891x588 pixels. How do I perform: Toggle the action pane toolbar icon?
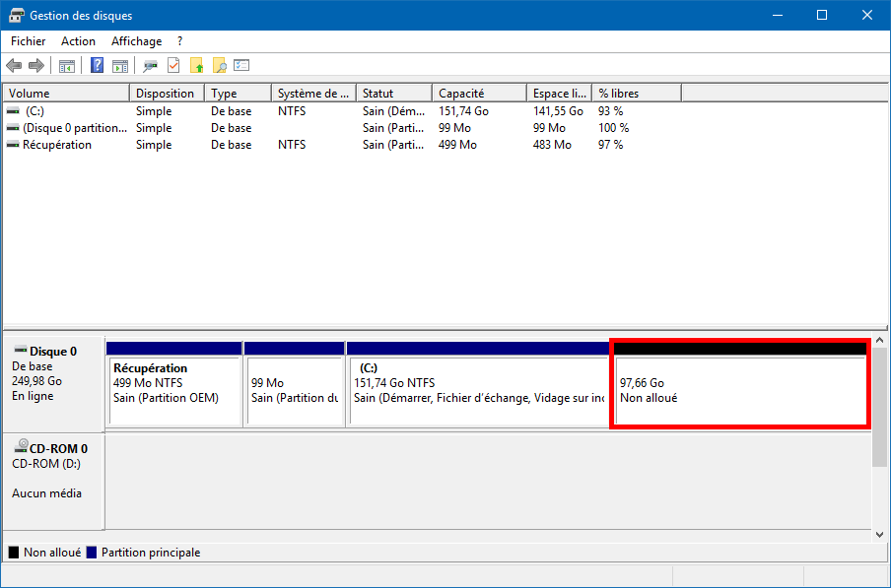click(120, 66)
